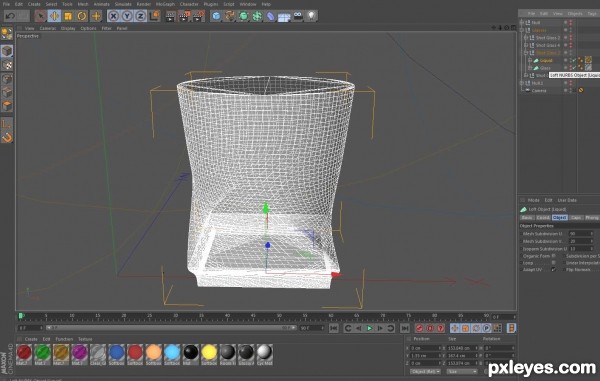The image size is (600, 381).
Task: Open the Render menu in main menu bar
Action: pos(144,4)
